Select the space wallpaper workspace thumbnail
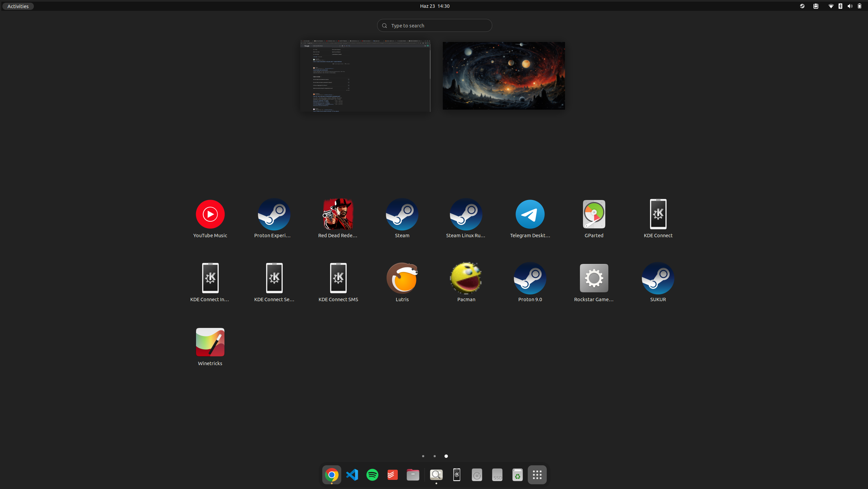 (504, 76)
